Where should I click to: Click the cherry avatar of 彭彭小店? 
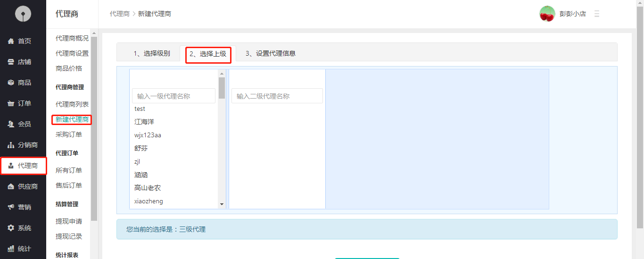[547, 14]
